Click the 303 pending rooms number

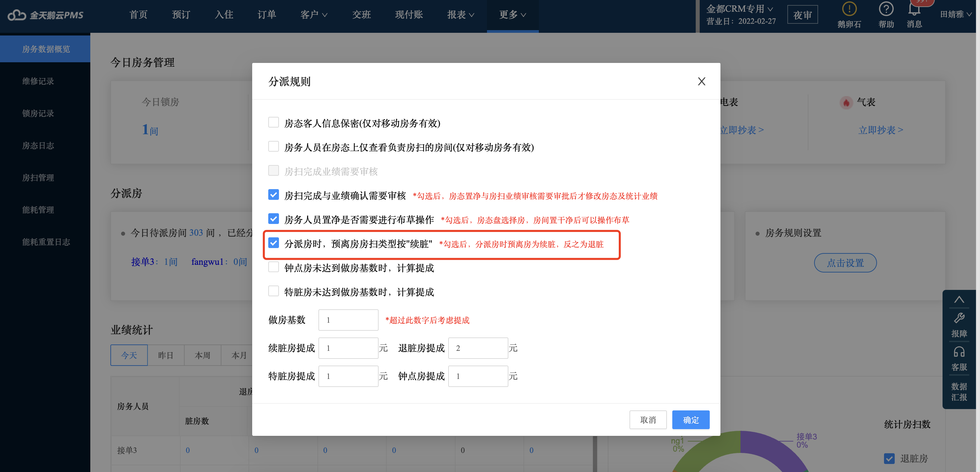tap(196, 233)
